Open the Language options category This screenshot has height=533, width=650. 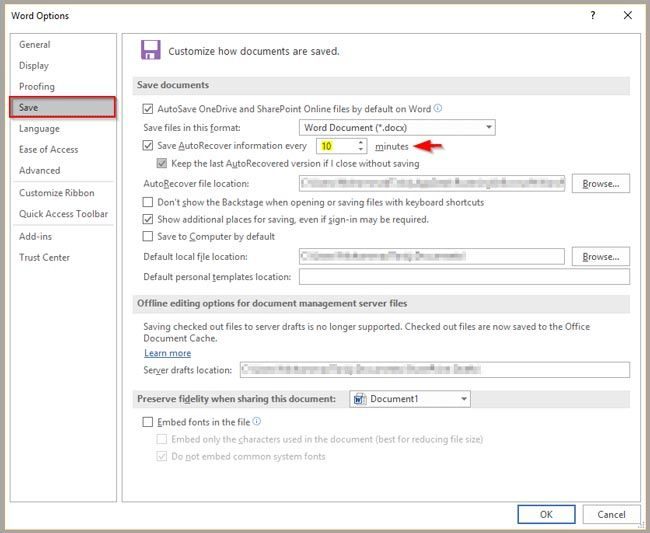coord(39,128)
